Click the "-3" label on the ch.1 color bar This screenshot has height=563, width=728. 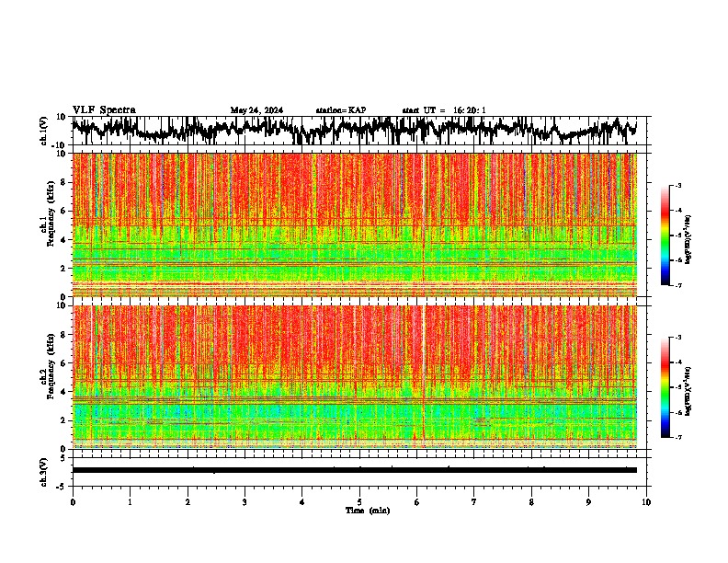(677, 185)
